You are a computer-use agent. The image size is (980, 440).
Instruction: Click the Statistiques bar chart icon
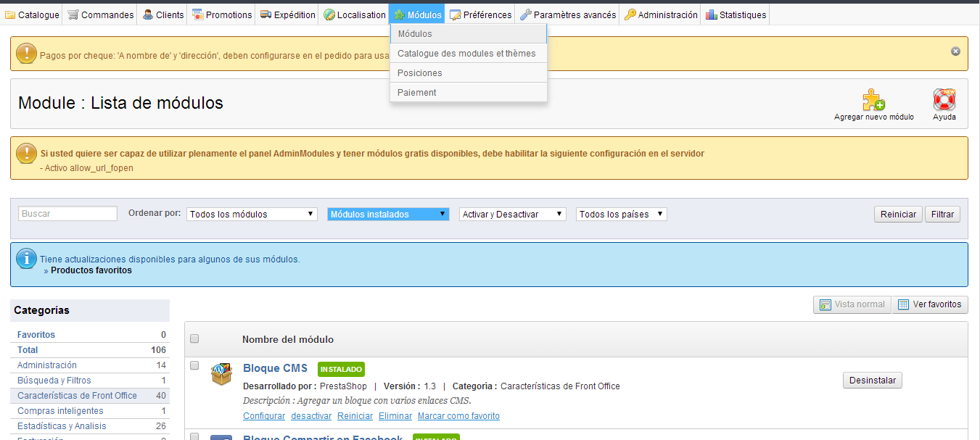pos(712,14)
